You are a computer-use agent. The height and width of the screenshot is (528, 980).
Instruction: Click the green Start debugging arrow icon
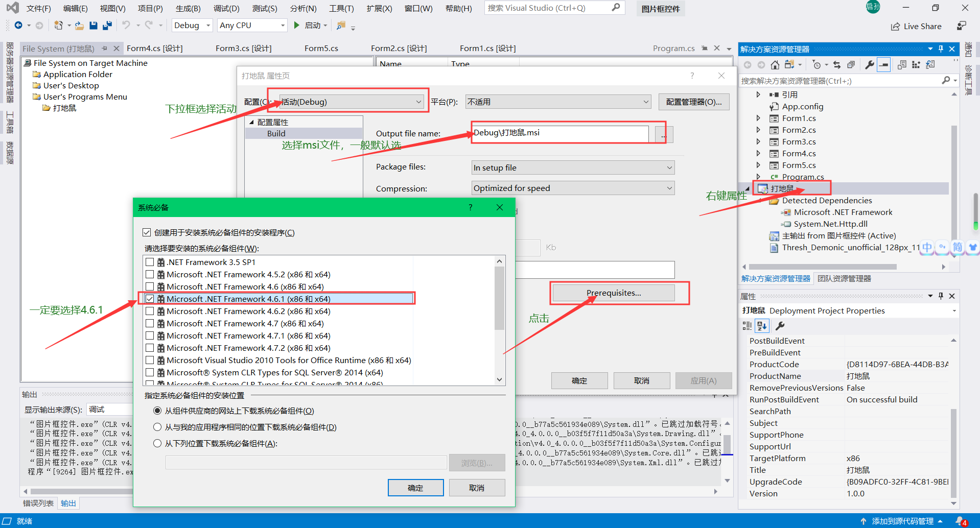point(296,25)
